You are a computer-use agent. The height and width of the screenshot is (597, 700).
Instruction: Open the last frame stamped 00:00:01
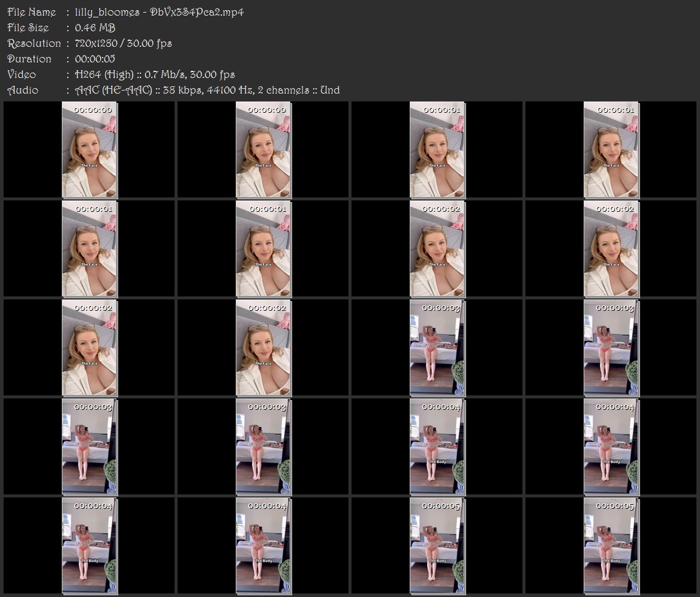[263, 249]
